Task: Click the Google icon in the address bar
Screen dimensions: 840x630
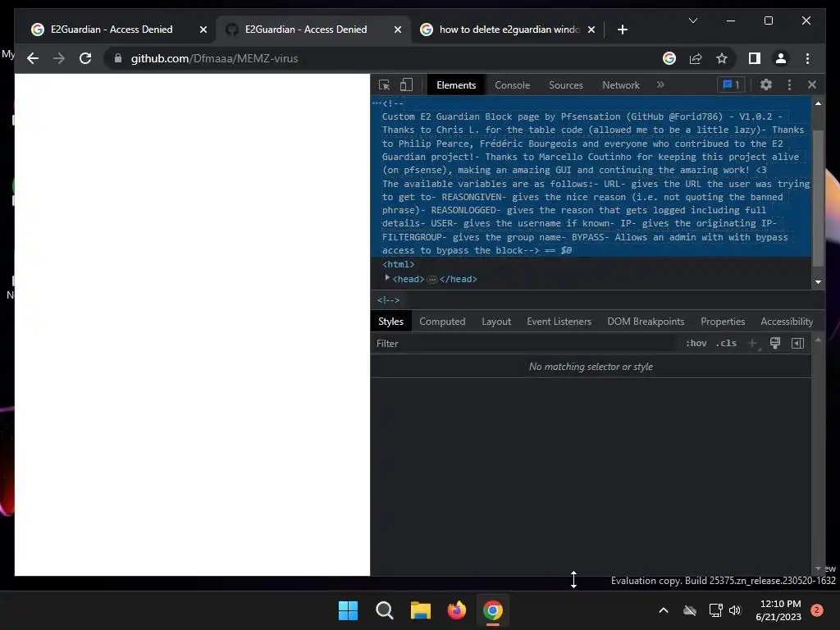Action: (669, 58)
